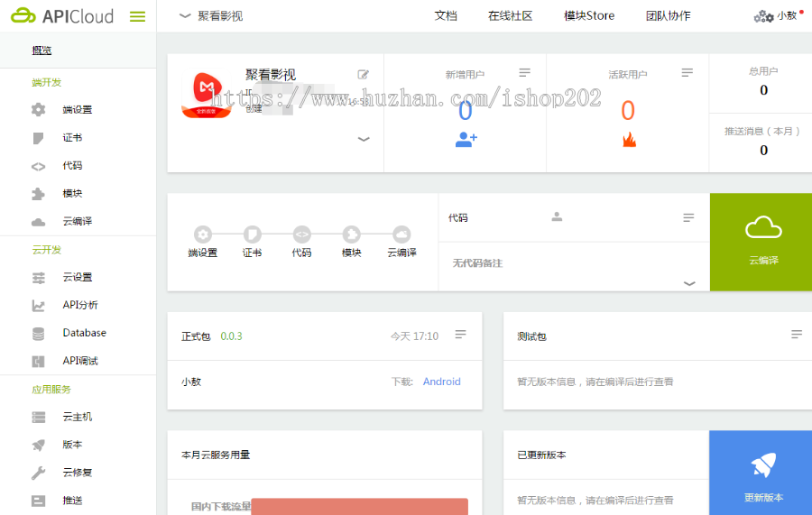The height and width of the screenshot is (515, 812).
Task: Select the 概览 overview sidebar item
Action: (78, 51)
